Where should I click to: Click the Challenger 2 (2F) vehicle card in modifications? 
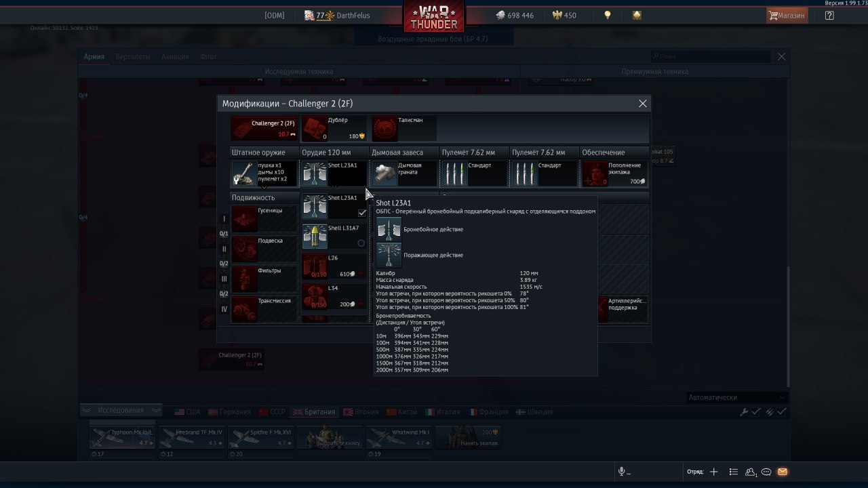pos(264,129)
